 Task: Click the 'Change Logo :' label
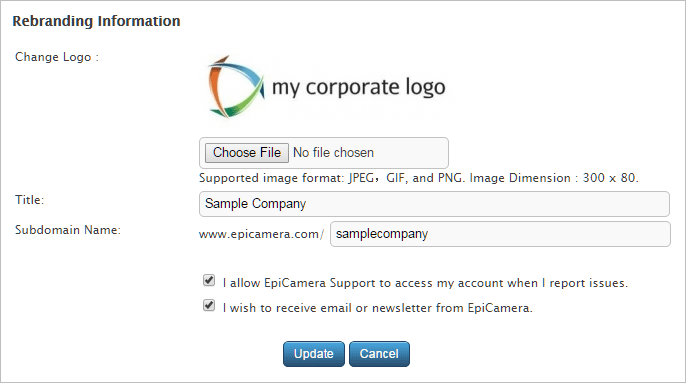click(x=57, y=57)
